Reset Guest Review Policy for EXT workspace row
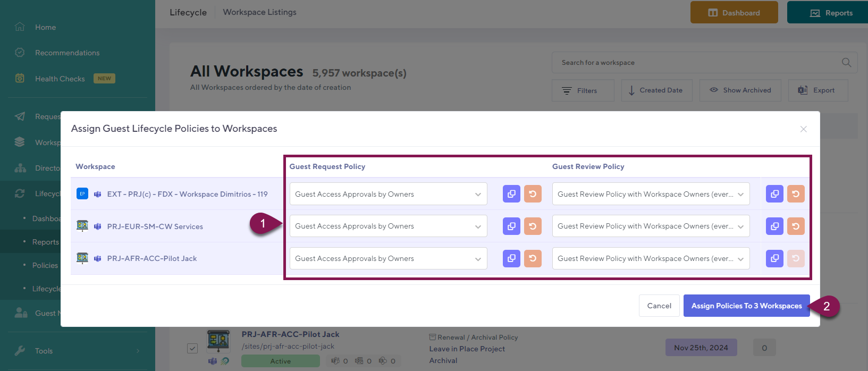The image size is (868, 371). click(796, 194)
